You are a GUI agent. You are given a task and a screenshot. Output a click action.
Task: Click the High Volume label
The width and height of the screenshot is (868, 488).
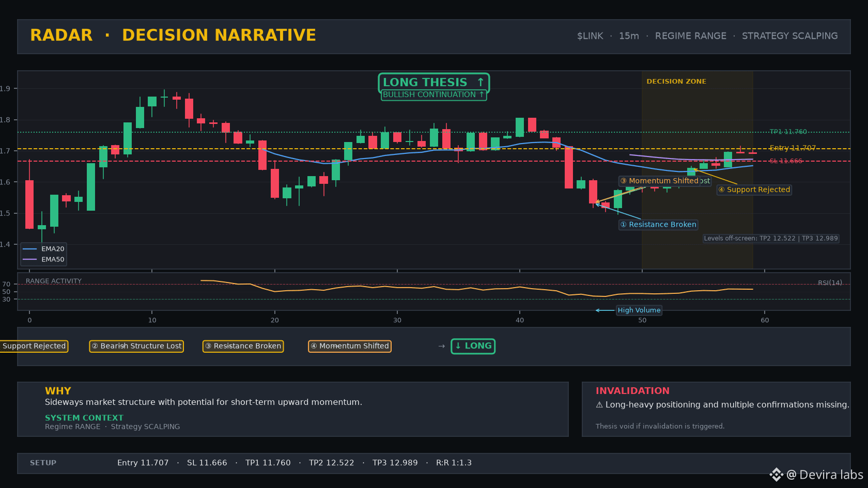pos(639,310)
